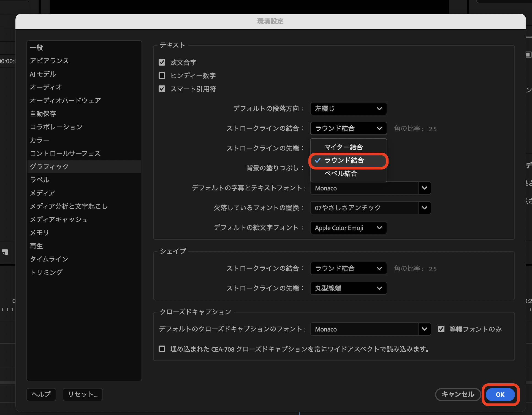Expand the shape ストロークラインの先端 dropdown
The height and width of the screenshot is (415, 532).
pyautogui.click(x=348, y=288)
